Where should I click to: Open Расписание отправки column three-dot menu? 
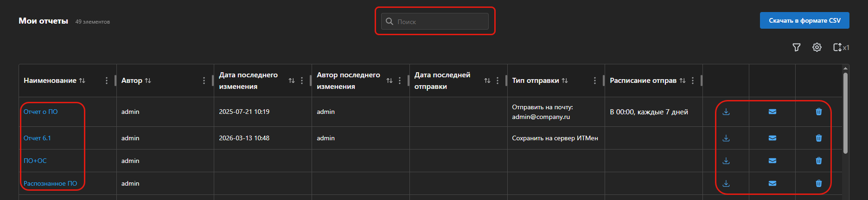(x=693, y=81)
